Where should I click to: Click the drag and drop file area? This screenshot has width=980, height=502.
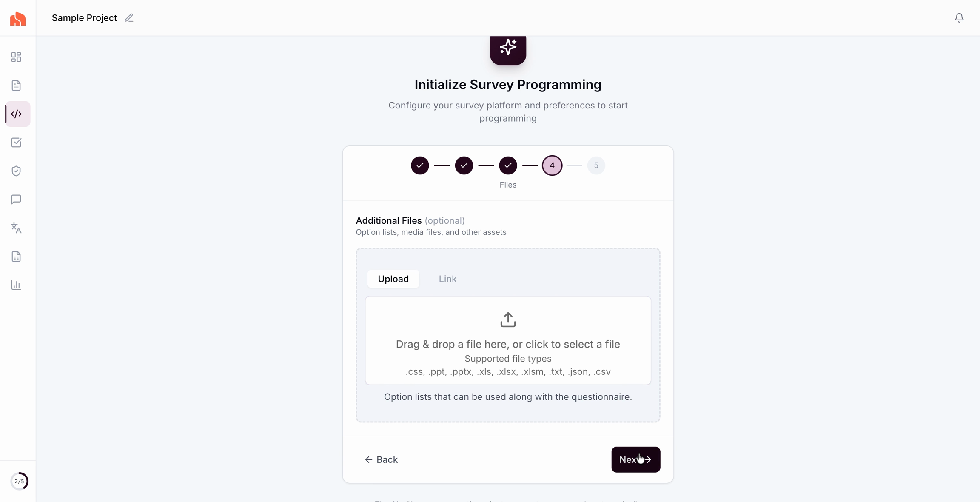[x=508, y=340]
